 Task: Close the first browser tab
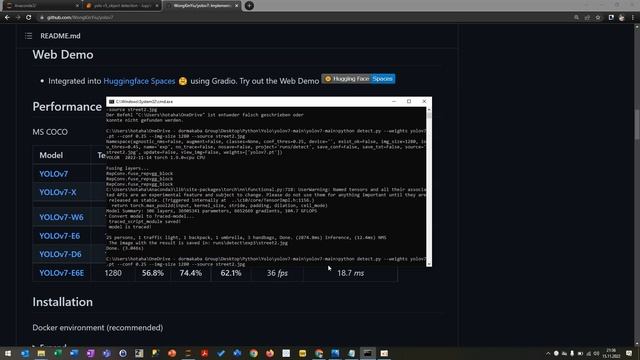[78, 6]
